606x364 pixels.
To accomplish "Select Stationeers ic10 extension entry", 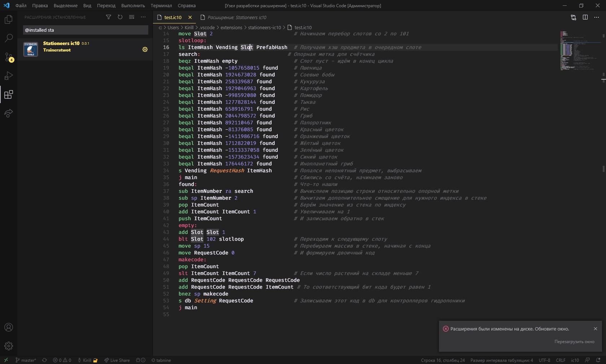I will point(85,49).
